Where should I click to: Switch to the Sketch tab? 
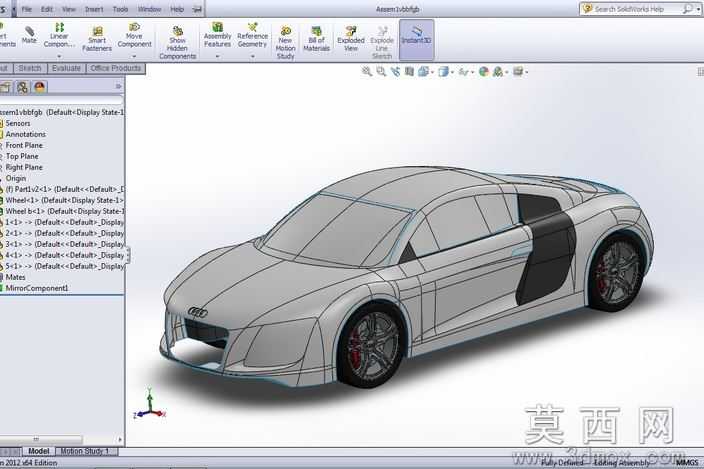click(30, 68)
